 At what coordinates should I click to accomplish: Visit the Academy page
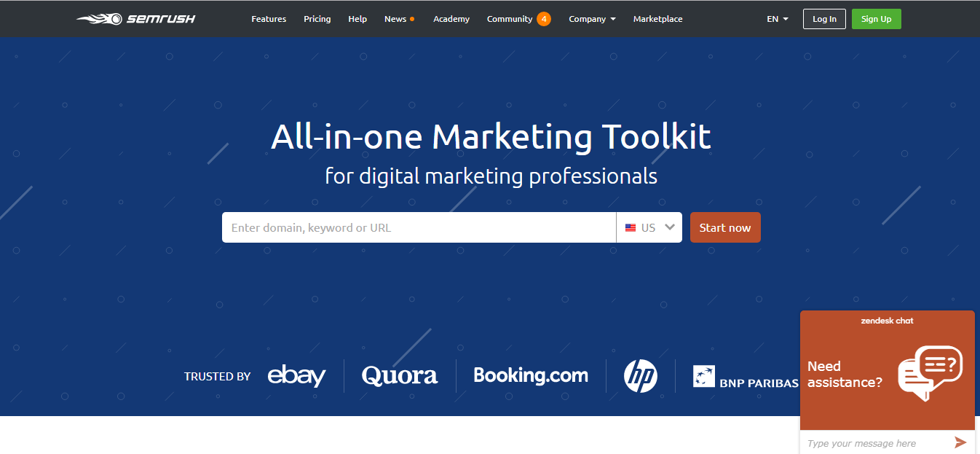click(x=451, y=19)
